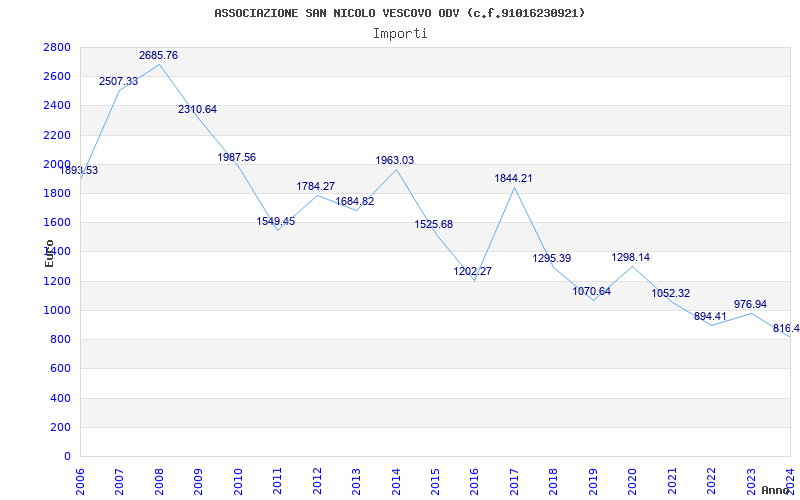Screen dimensions: 800x500
Task: Click the 2011 x-axis year label
Action: [x=277, y=482]
